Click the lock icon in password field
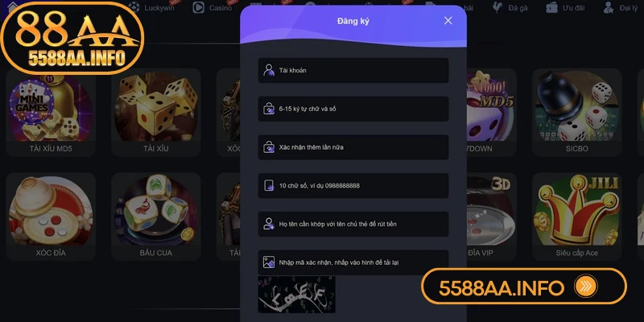 [x=269, y=109]
